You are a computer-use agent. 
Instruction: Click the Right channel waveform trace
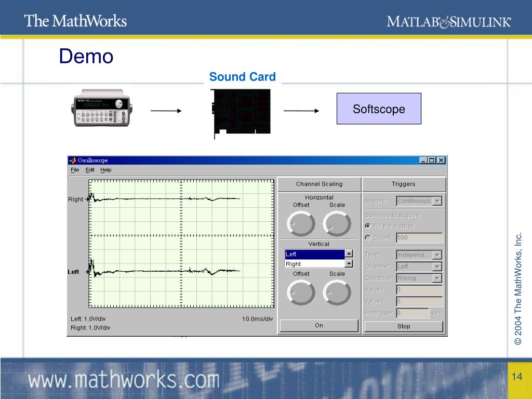pos(165,199)
